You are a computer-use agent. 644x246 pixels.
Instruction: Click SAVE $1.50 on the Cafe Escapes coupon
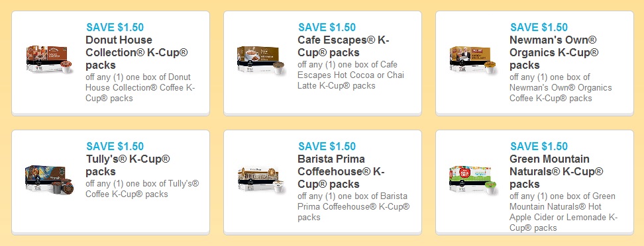327,28
